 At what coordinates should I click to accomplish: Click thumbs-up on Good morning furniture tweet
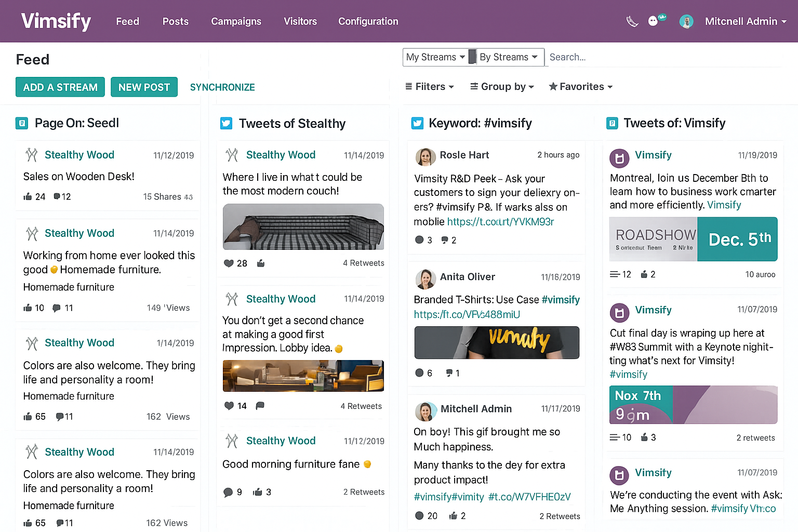coord(257,492)
